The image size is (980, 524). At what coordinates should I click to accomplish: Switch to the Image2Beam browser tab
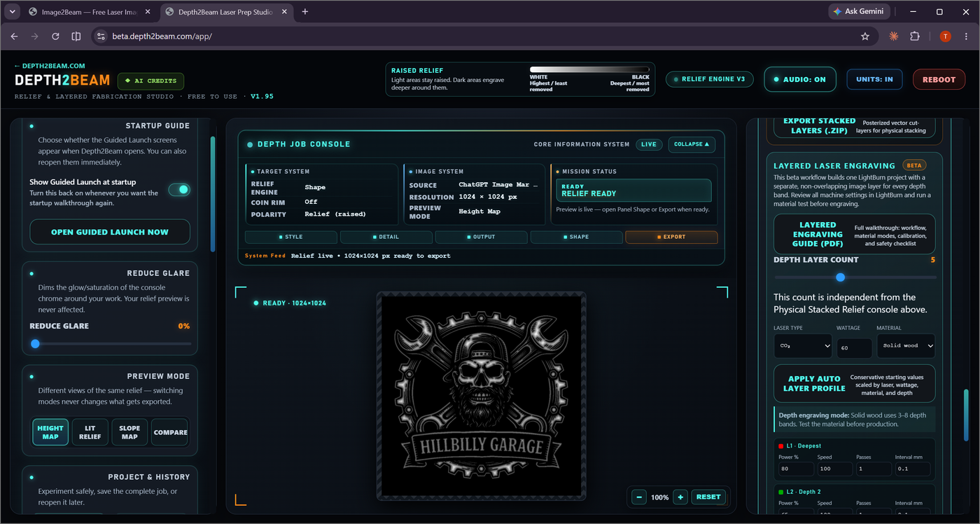click(x=90, y=12)
